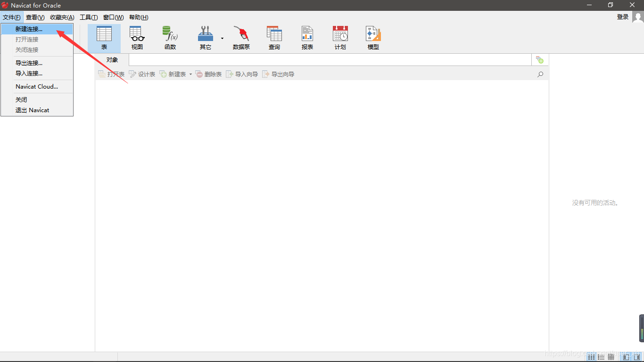
Task: Open the 收藏夹(A) menu
Action: (62, 17)
